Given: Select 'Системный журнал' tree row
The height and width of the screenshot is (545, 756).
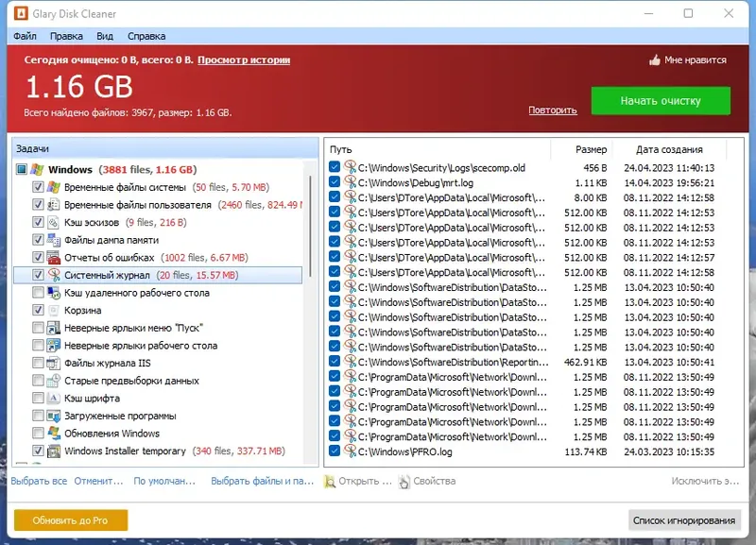Looking at the screenshot, I should [158, 275].
